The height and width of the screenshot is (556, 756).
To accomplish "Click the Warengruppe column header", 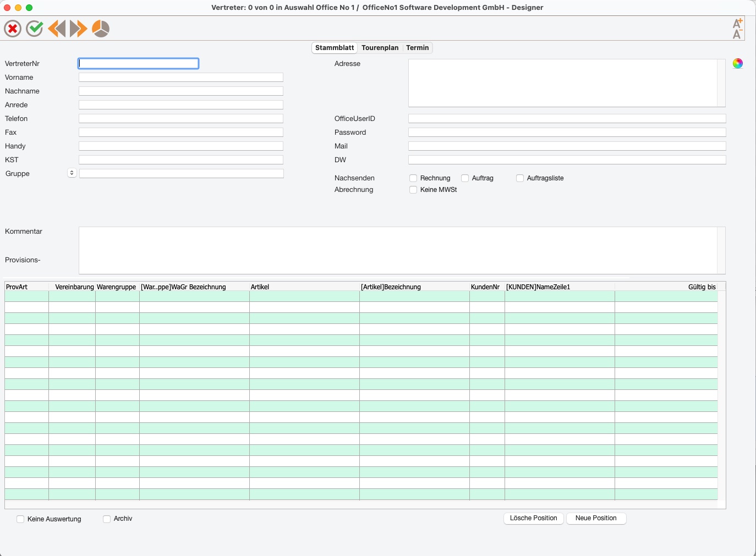I will click(x=117, y=287).
